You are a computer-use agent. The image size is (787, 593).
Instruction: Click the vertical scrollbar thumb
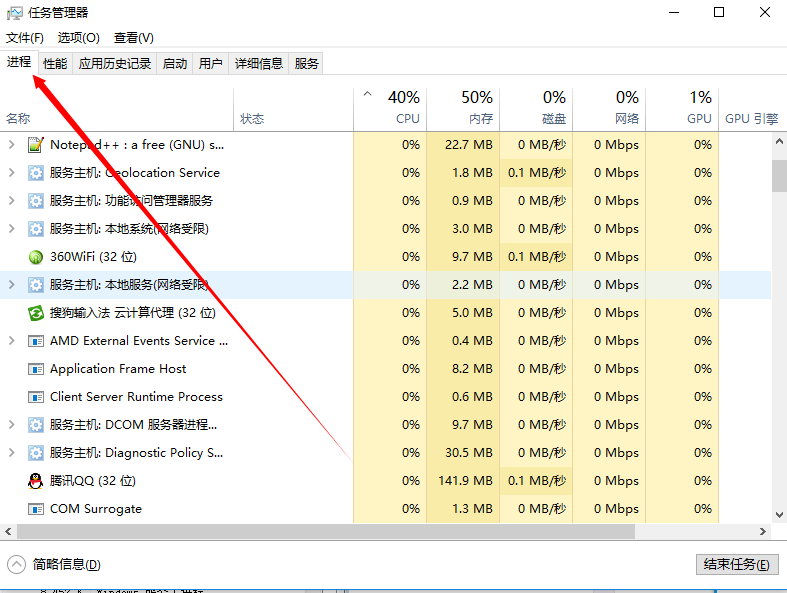[x=779, y=175]
